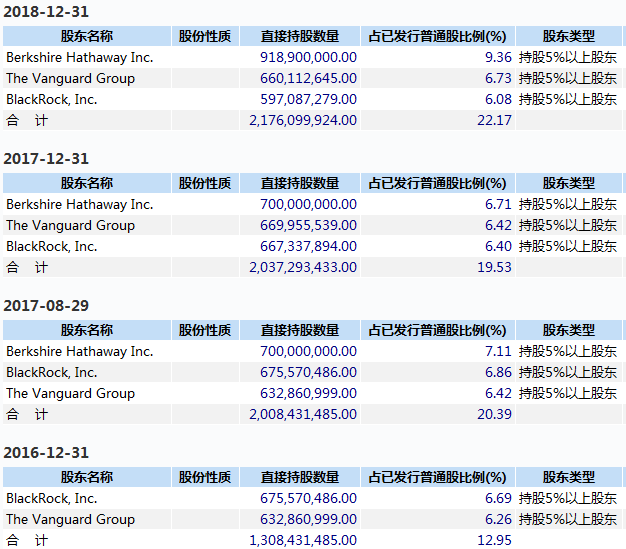Click total 2,008,431,485.00
Image resolution: width=626 pixels, height=549 pixels.
pyautogui.click(x=303, y=414)
